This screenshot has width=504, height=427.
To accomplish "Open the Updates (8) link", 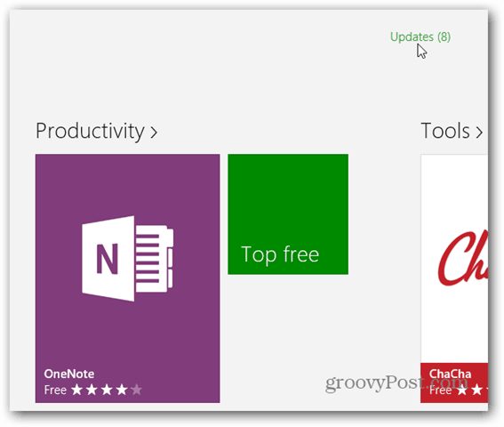I will click(420, 37).
